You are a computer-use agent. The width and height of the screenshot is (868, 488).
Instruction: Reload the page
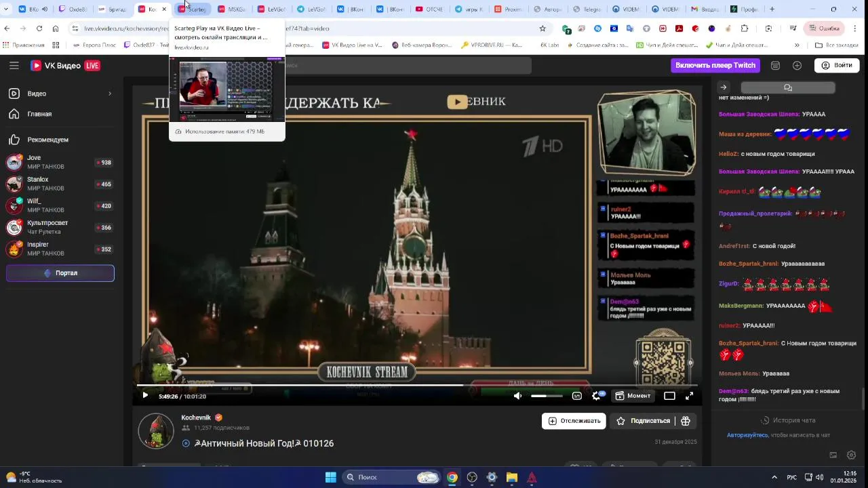(39, 28)
